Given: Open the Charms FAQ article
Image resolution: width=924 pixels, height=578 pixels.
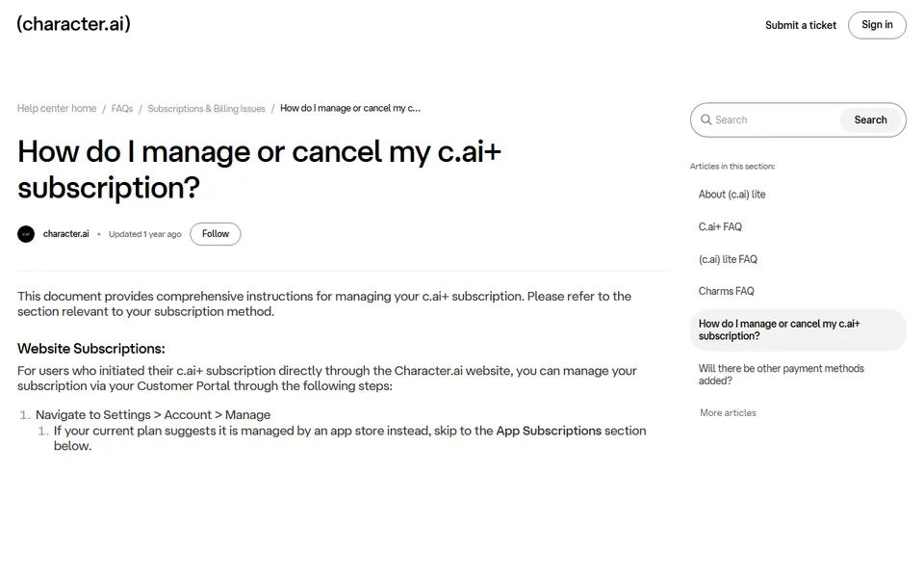Looking at the screenshot, I should click(726, 291).
